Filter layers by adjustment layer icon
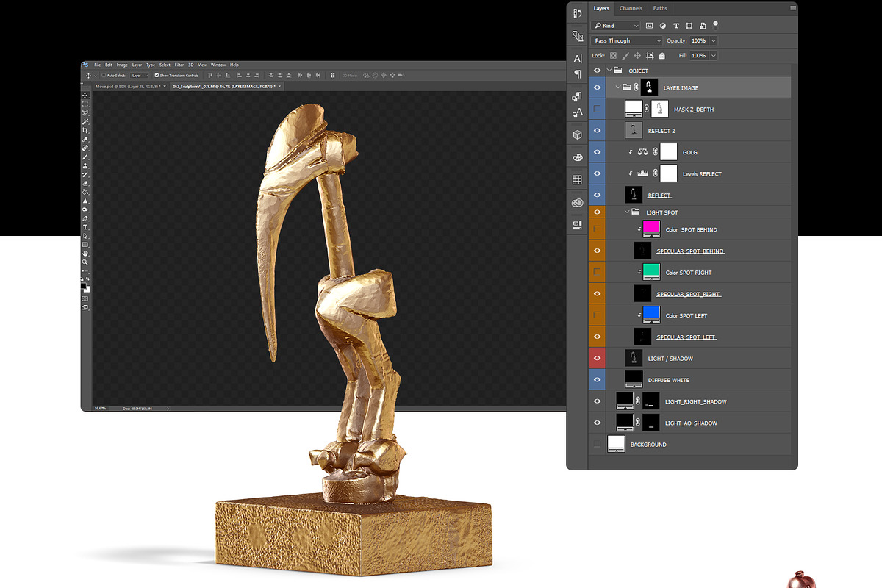The width and height of the screenshot is (882, 588). point(663,26)
